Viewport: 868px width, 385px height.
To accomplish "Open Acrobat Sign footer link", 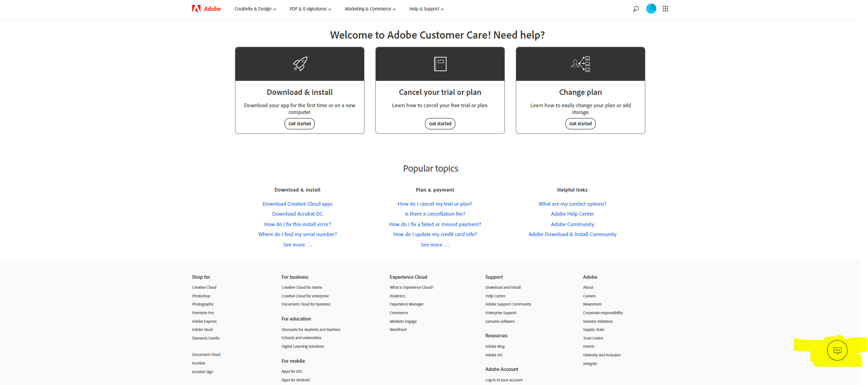I will pos(202,372).
